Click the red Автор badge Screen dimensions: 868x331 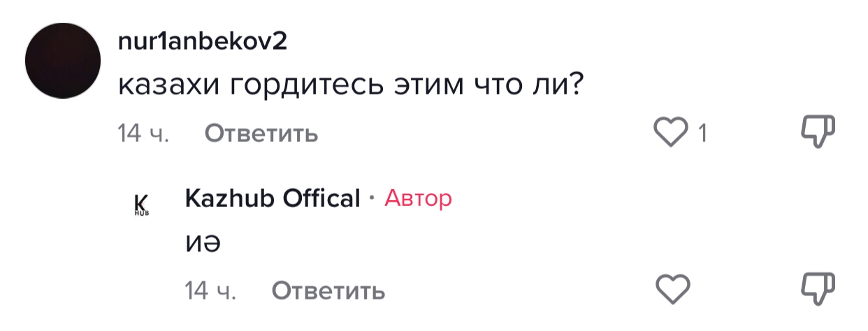[x=418, y=199]
